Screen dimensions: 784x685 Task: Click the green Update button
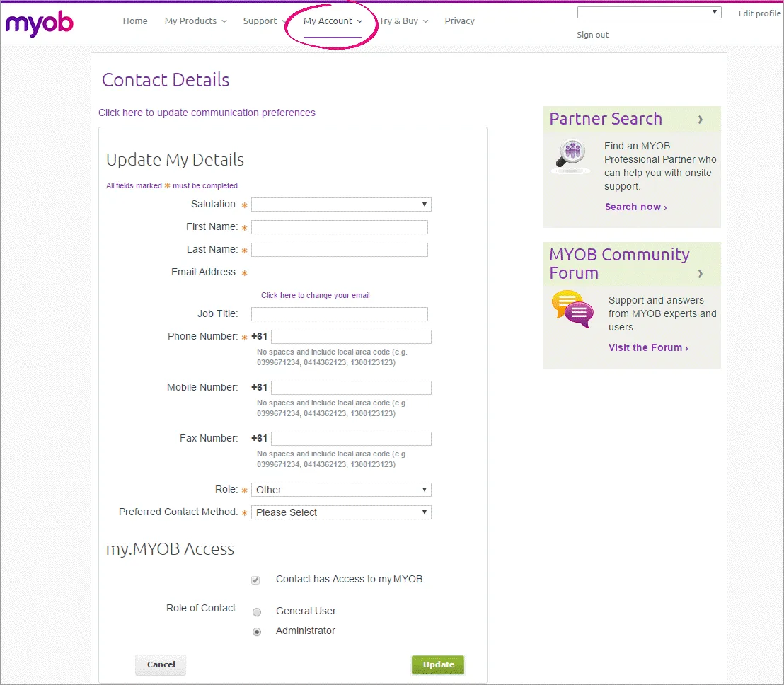pos(437,664)
